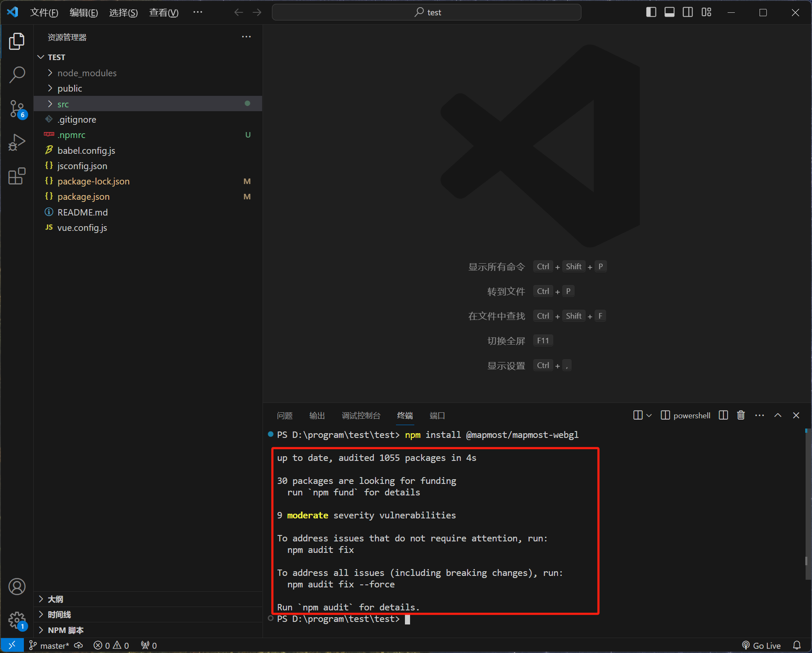Click the ports forwarded status item

click(x=149, y=646)
